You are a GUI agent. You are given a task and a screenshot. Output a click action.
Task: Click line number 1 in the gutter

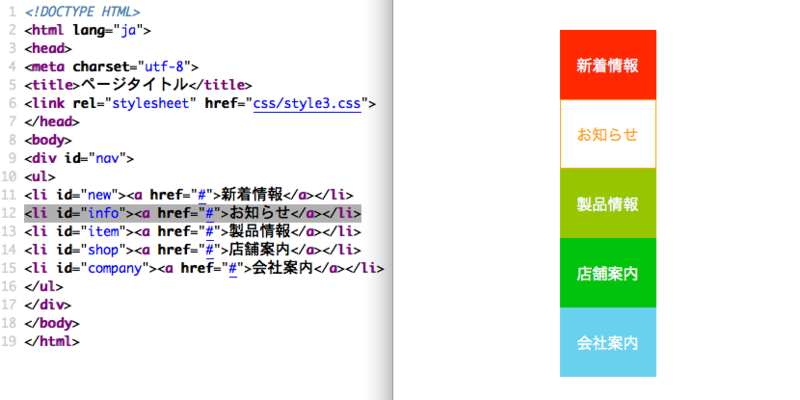pos(13,12)
